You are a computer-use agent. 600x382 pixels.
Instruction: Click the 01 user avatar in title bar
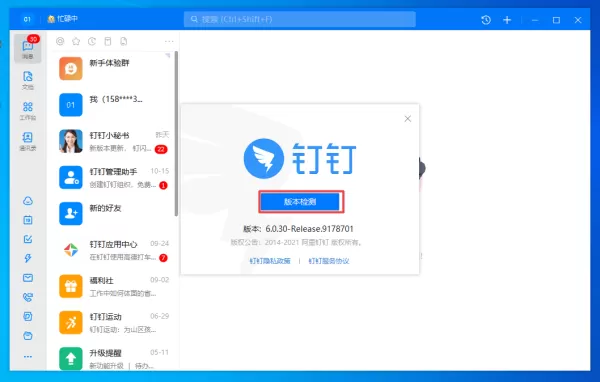tap(27, 19)
